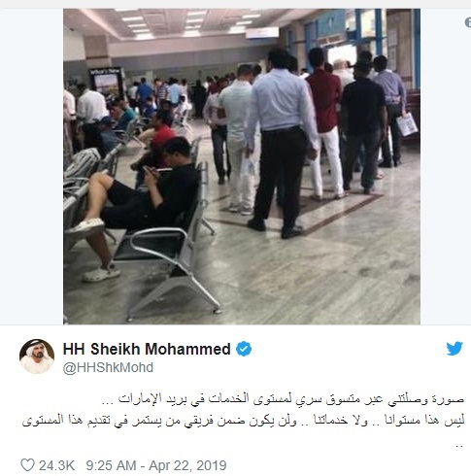Click the empty metal chair in the photo
The height and width of the screenshot is (476, 471).
tap(171, 259)
